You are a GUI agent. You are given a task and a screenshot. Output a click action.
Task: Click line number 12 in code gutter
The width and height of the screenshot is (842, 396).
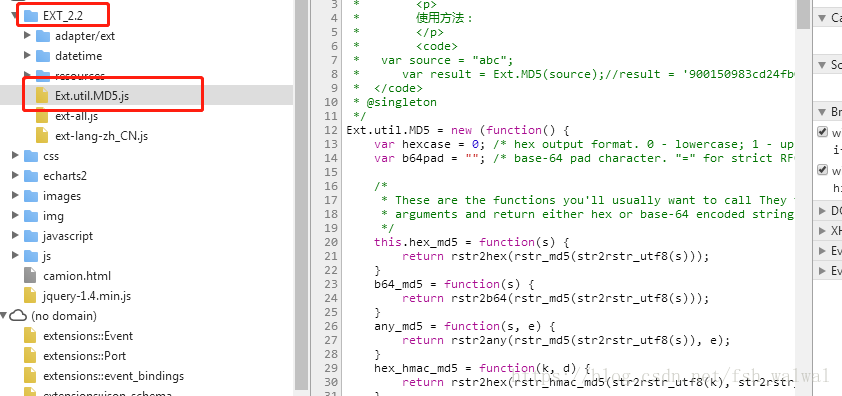(x=331, y=130)
